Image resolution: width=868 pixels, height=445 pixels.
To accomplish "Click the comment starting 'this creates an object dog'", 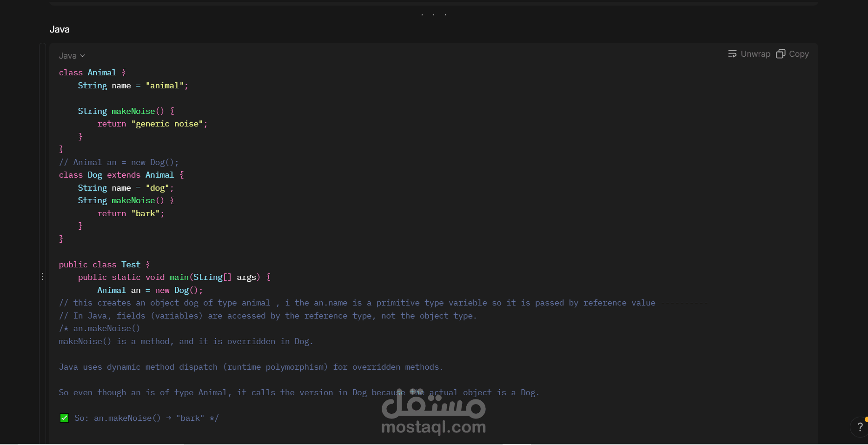I will pos(384,303).
